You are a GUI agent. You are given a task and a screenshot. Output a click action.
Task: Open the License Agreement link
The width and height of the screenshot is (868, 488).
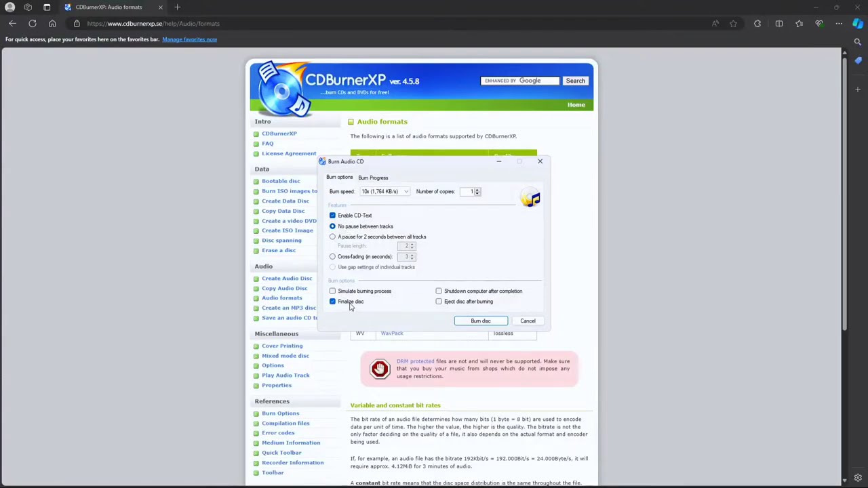(289, 154)
